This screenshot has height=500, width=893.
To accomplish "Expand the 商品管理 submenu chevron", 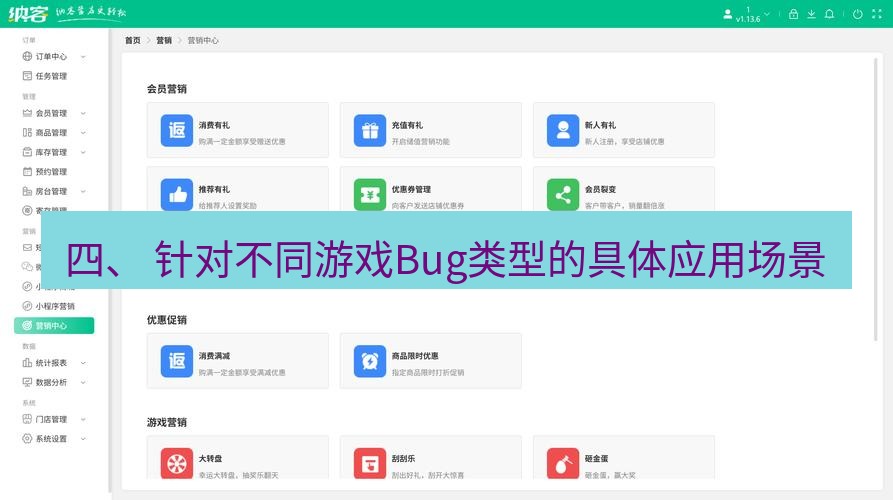I will [83, 133].
